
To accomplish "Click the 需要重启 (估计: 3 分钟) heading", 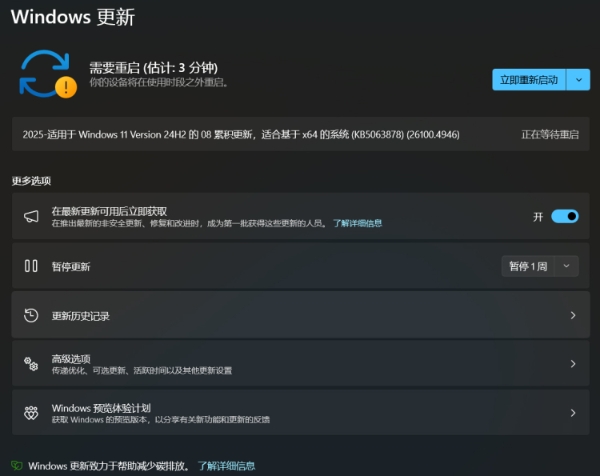I will 153,68.
